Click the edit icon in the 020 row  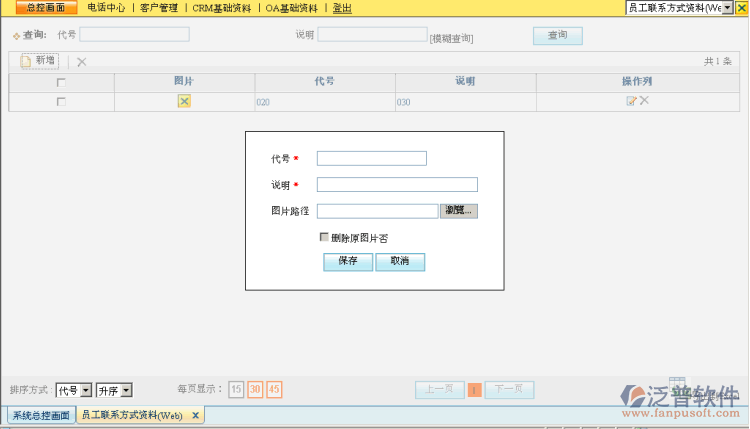tap(631, 101)
